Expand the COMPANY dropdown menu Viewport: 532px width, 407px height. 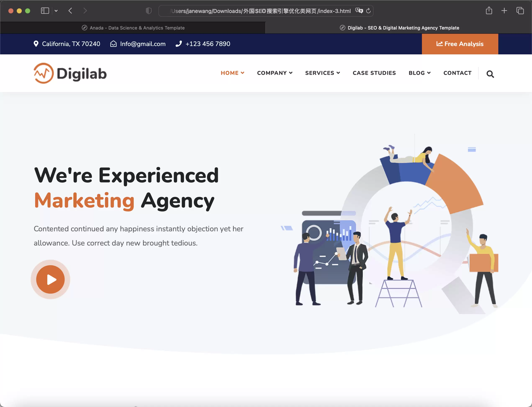[x=274, y=73]
